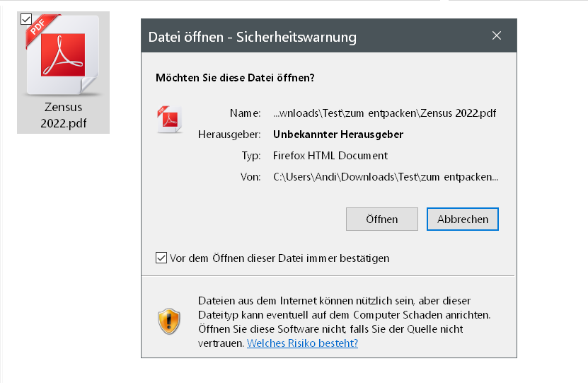This screenshot has height=383, width=588.
Task: Click the 'Unbekannter Herausgeber' text
Action: click(338, 135)
